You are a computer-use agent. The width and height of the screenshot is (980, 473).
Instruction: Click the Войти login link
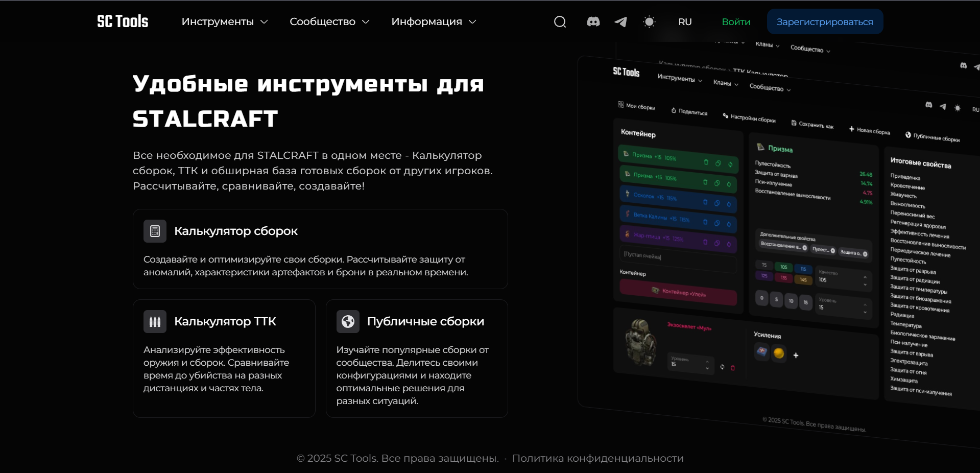(x=736, y=22)
